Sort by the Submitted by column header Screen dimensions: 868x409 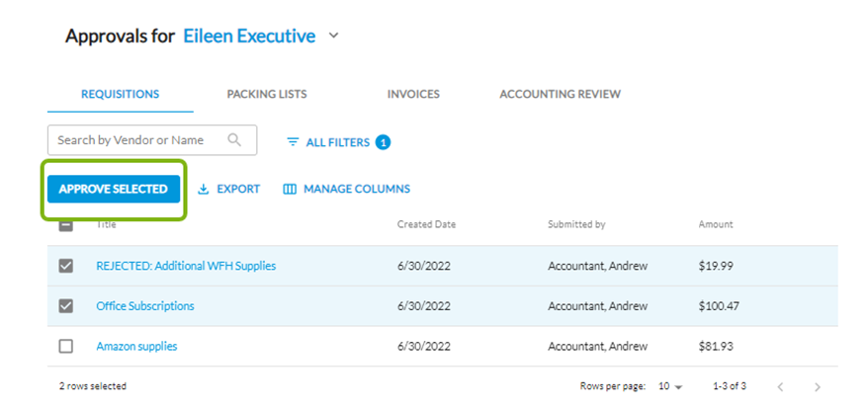pos(576,224)
